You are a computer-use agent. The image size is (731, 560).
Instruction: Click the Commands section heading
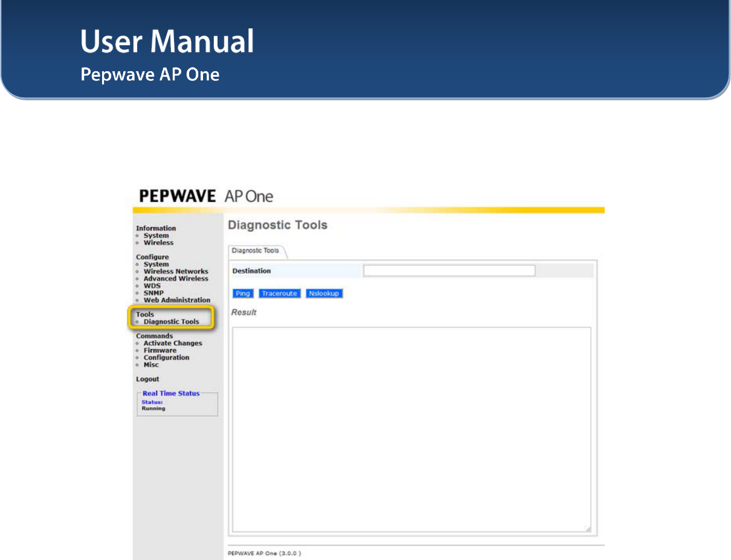click(x=154, y=336)
